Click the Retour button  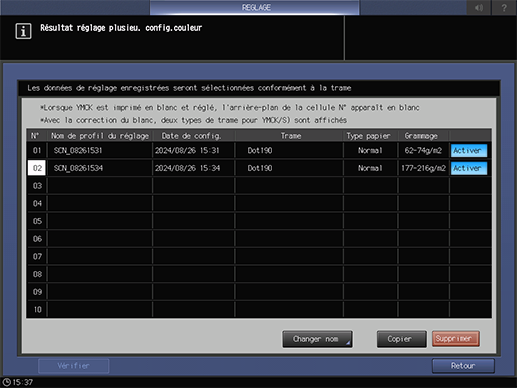tap(463, 366)
